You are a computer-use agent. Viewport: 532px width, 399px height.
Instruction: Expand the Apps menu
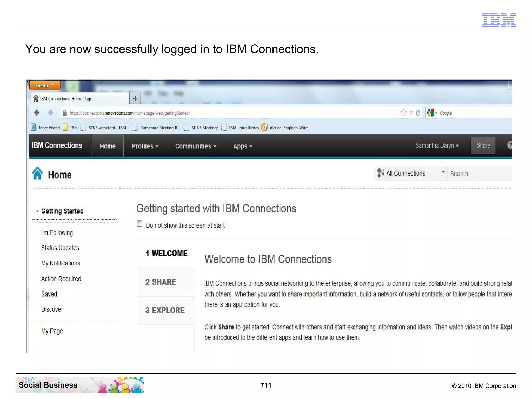(x=243, y=146)
